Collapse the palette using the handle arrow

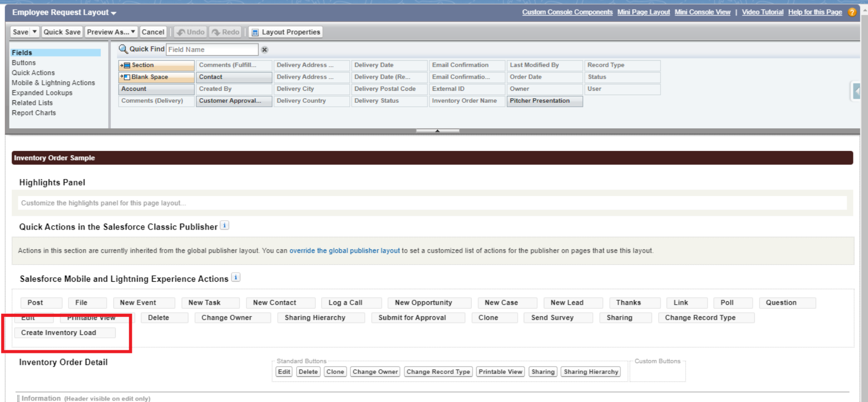point(438,131)
